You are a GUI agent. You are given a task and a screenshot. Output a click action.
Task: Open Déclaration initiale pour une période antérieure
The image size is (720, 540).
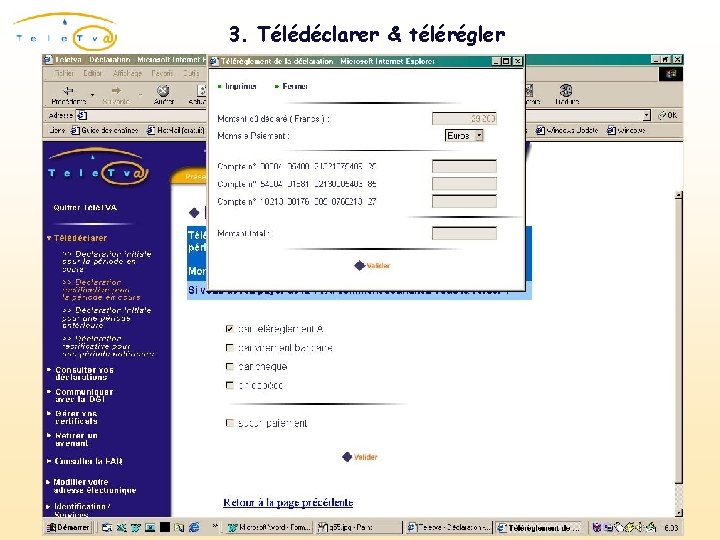click(x=107, y=317)
